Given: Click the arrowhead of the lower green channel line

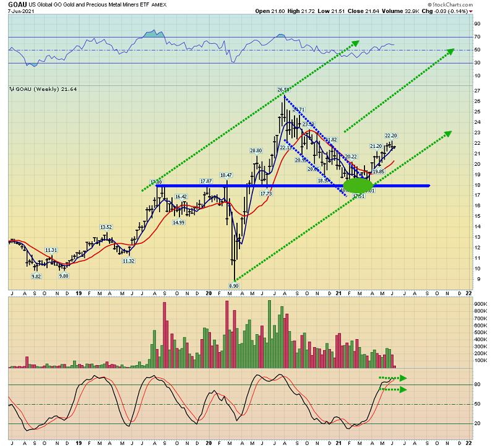Looking at the screenshot, I should pyautogui.click(x=447, y=134).
